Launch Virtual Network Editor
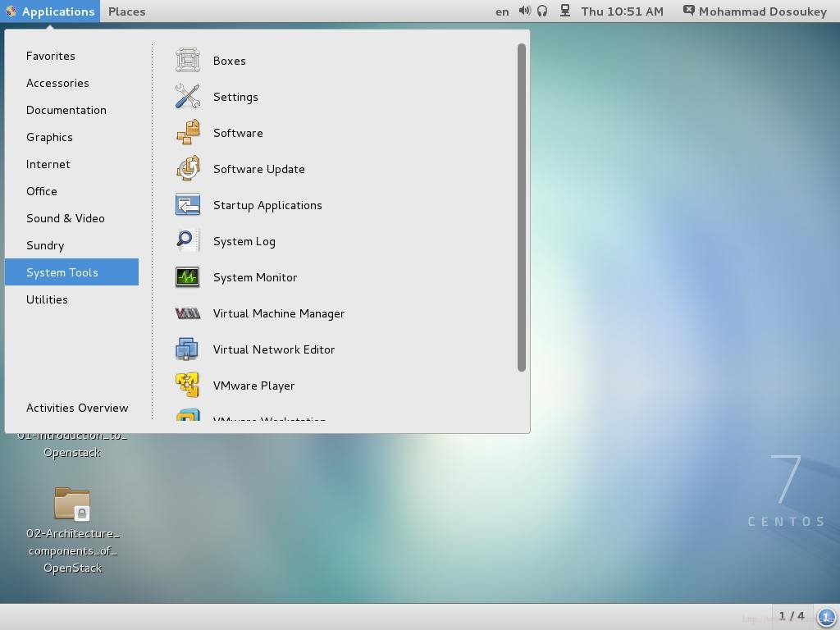Screen dimensions: 840x630 point(273,349)
